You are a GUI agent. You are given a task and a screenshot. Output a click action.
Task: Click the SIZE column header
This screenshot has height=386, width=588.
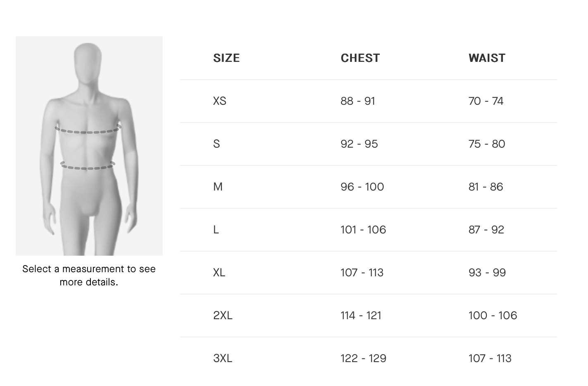[226, 58]
